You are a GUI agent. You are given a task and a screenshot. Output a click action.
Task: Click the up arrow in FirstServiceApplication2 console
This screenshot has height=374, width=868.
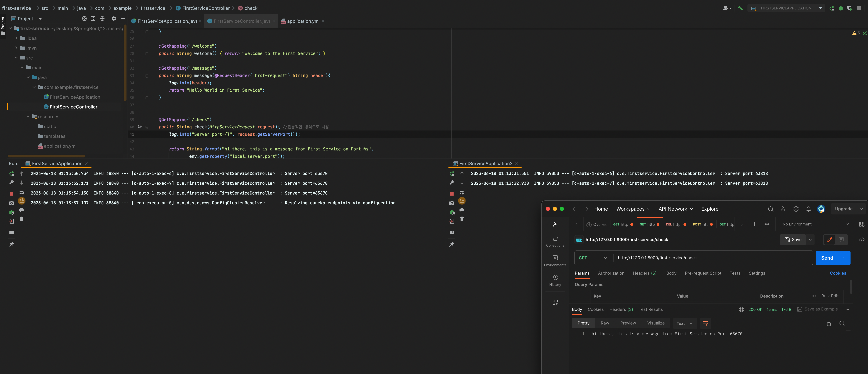[462, 173]
